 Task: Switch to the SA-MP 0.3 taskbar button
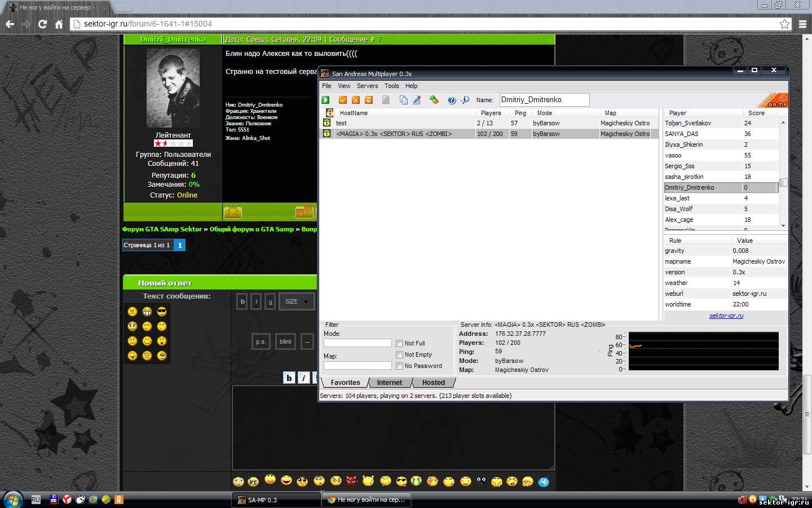(276, 500)
